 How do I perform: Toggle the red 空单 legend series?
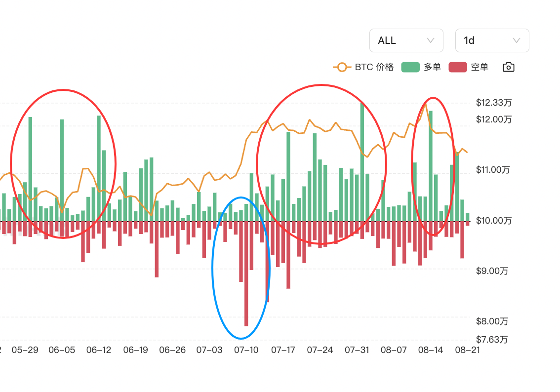point(469,67)
